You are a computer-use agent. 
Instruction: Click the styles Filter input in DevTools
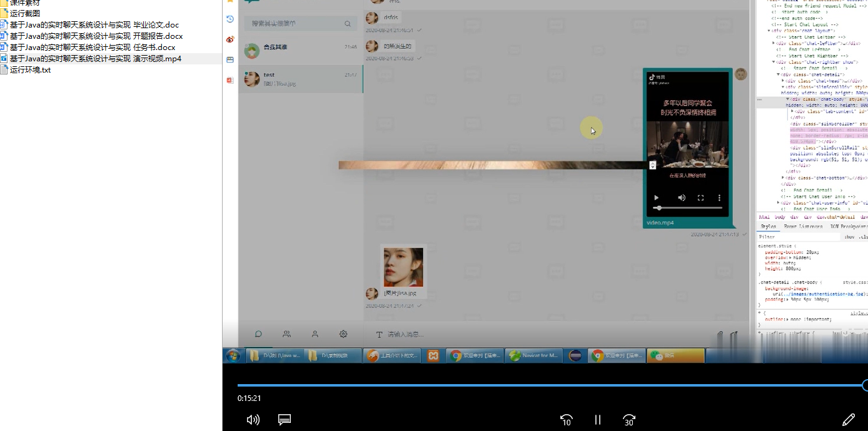point(797,237)
